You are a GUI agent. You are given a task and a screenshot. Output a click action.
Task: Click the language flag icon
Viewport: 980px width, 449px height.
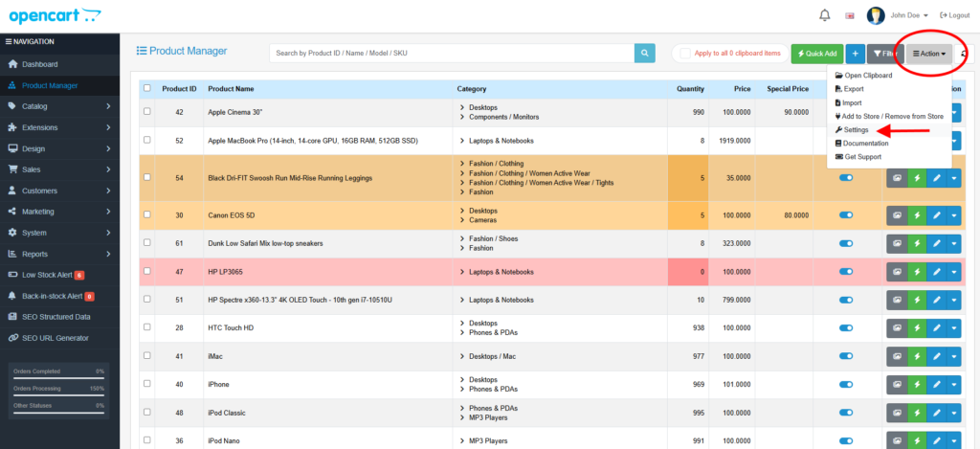pyautogui.click(x=850, y=15)
